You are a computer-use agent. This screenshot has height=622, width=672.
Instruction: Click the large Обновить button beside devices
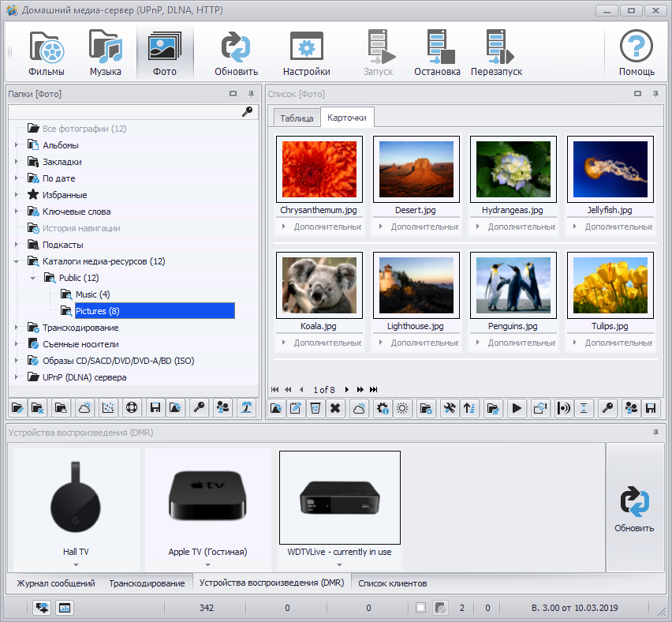point(634,508)
